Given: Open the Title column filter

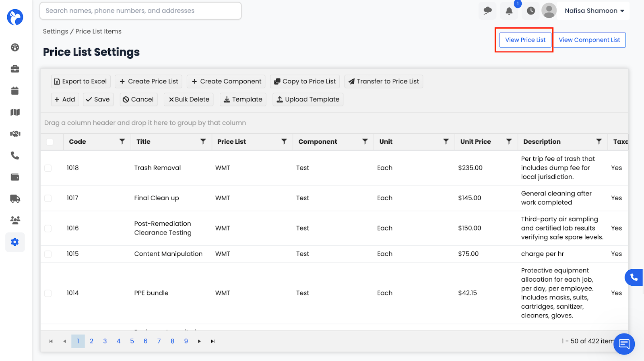Looking at the screenshot, I should pyautogui.click(x=203, y=141).
